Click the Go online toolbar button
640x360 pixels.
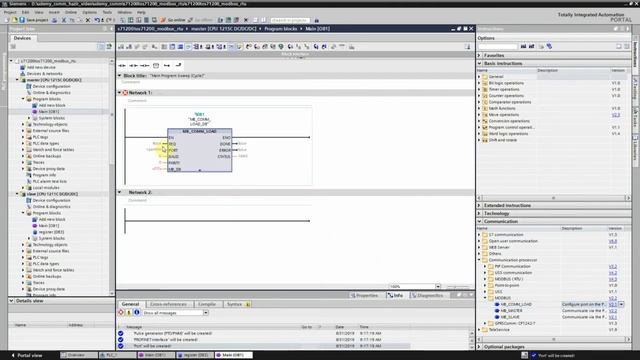173,20
